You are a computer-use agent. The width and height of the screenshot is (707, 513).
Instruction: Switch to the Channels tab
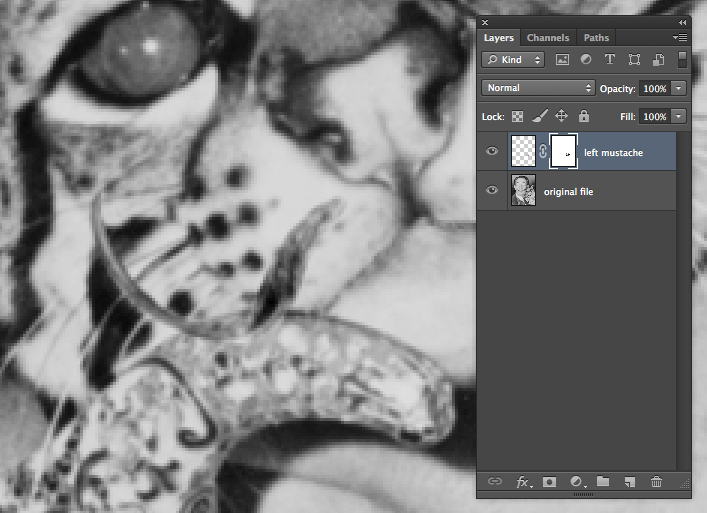(548, 38)
